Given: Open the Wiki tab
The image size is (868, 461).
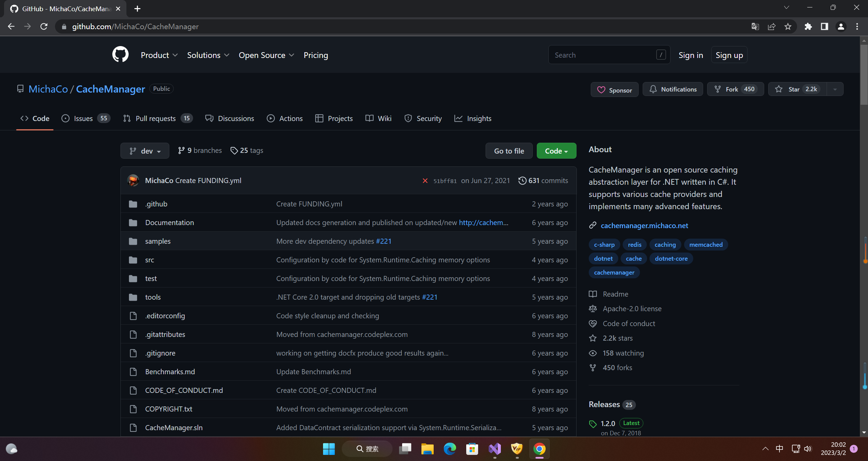Looking at the screenshot, I should click(x=378, y=118).
